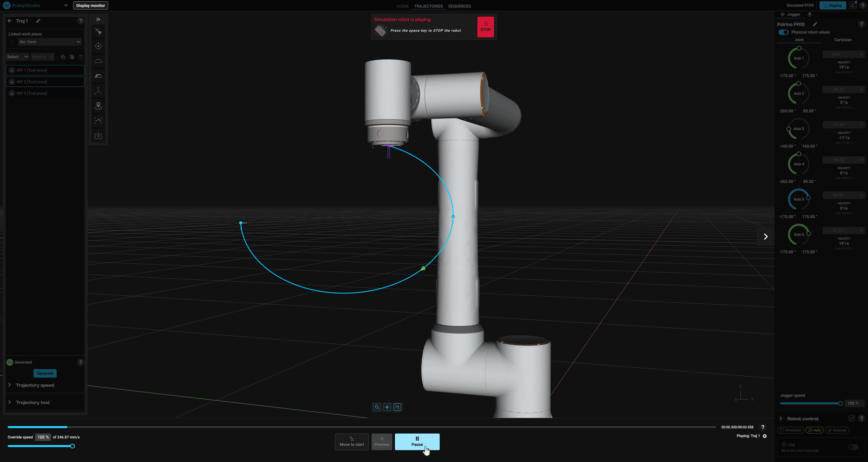Open the Linked work piece dropdown

[x=50, y=42]
